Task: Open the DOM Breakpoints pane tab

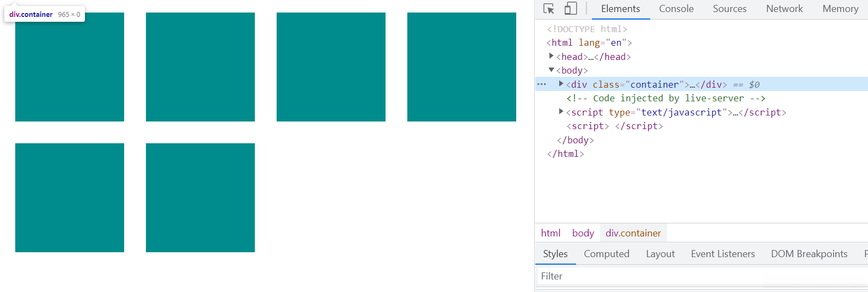Action: click(809, 254)
